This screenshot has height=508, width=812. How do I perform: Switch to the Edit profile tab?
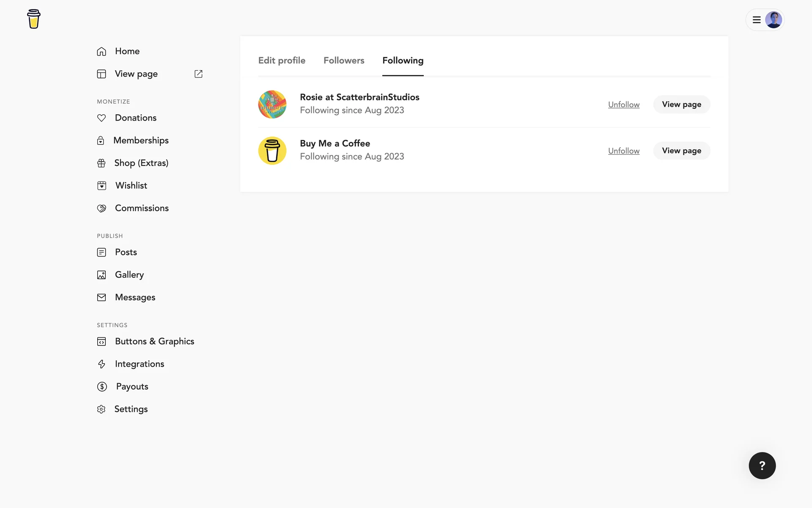282,61
